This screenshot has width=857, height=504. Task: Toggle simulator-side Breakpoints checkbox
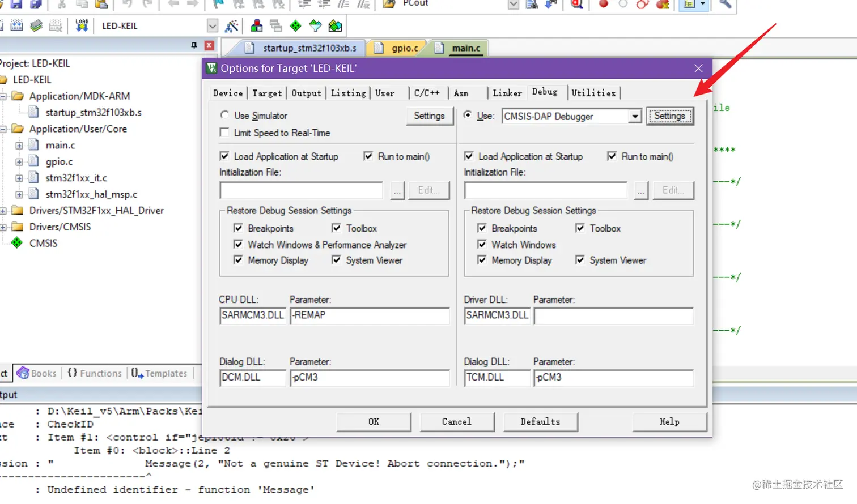[239, 228]
